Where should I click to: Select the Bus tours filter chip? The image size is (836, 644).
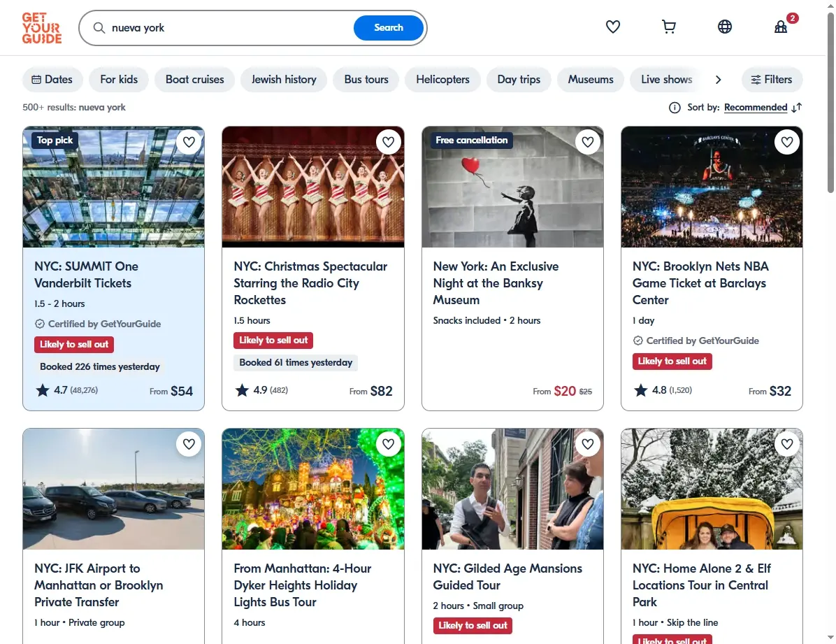[366, 80]
